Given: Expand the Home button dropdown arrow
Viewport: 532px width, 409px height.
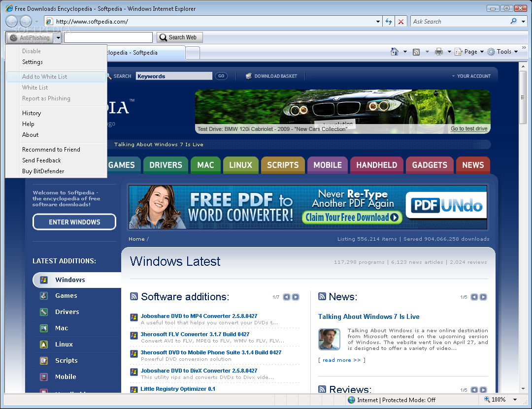Looking at the screenshot, I should coord(405,52).
